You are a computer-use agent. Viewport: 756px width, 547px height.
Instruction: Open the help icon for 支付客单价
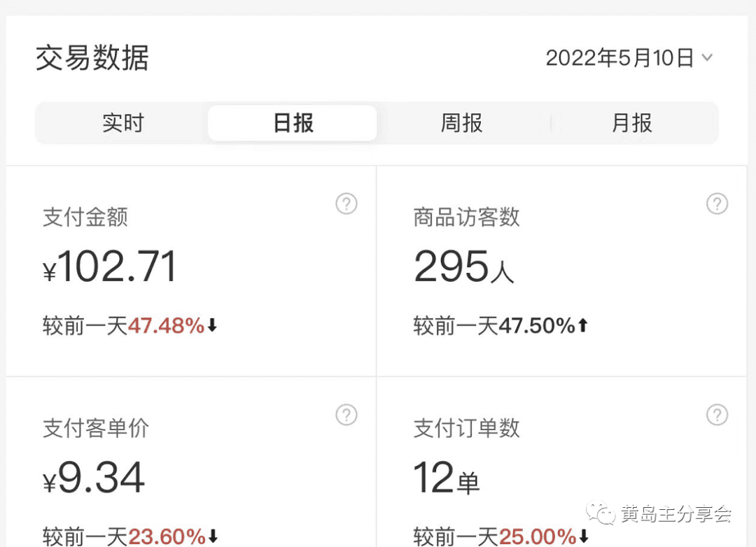(346, 415)
